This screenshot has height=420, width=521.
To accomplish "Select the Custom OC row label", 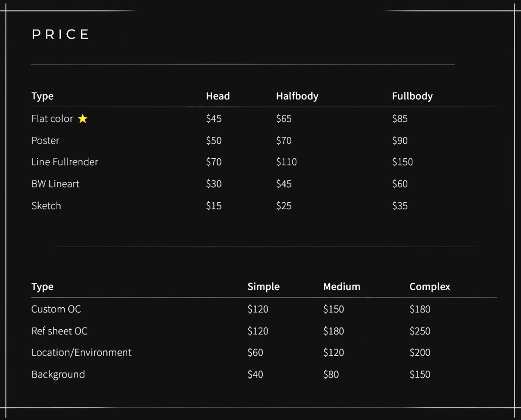I will (56, 309).
